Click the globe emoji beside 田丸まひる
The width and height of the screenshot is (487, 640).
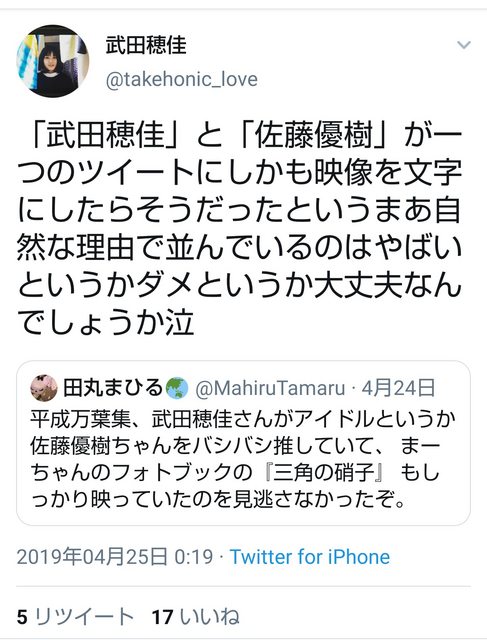[178, 388]
